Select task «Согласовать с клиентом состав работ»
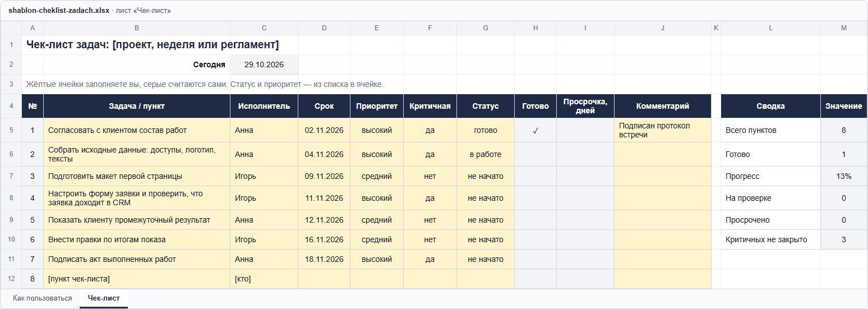 [137, 130]
